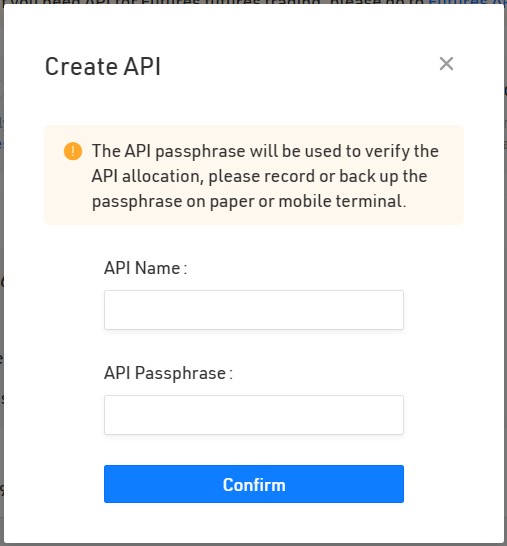This screenshot has width=507, height=546.
Task: Click the API Passphrase label
Action: click(168, 373)
